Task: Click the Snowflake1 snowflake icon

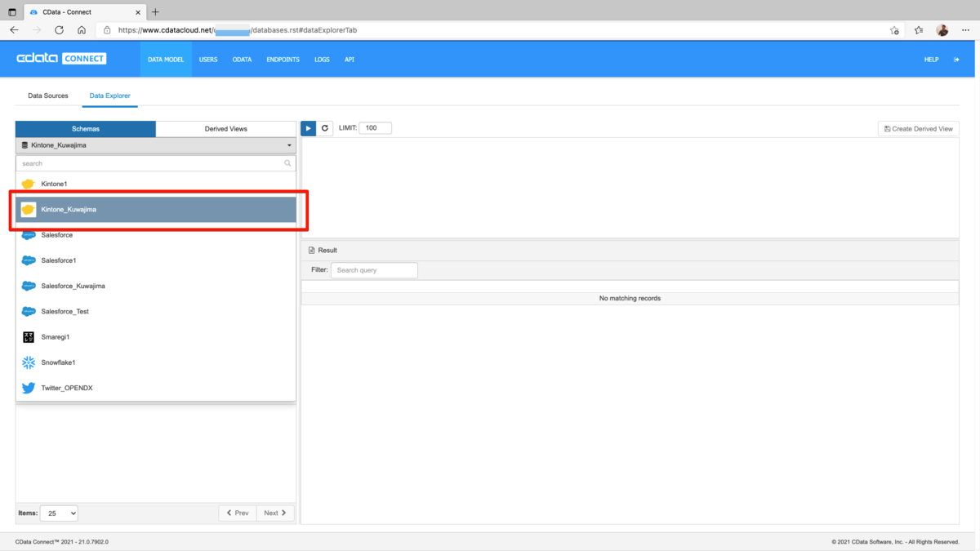Action: pyautogui.click(x=29, y=362)
